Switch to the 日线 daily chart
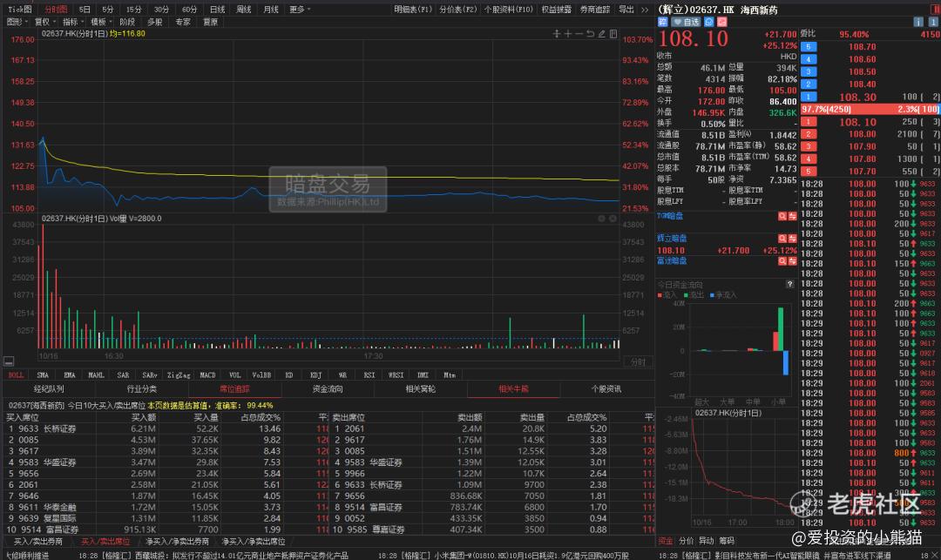Screen dimensions: 941x560 tap(217, 10)
